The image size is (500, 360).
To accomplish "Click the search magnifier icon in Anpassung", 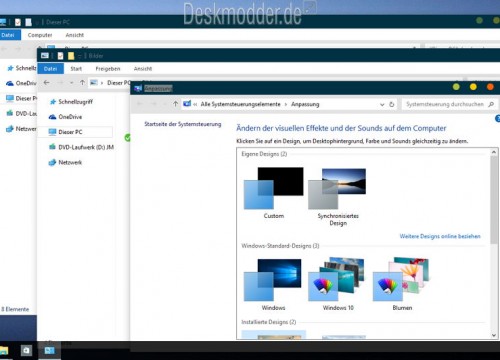I will [x=491, y=104].
